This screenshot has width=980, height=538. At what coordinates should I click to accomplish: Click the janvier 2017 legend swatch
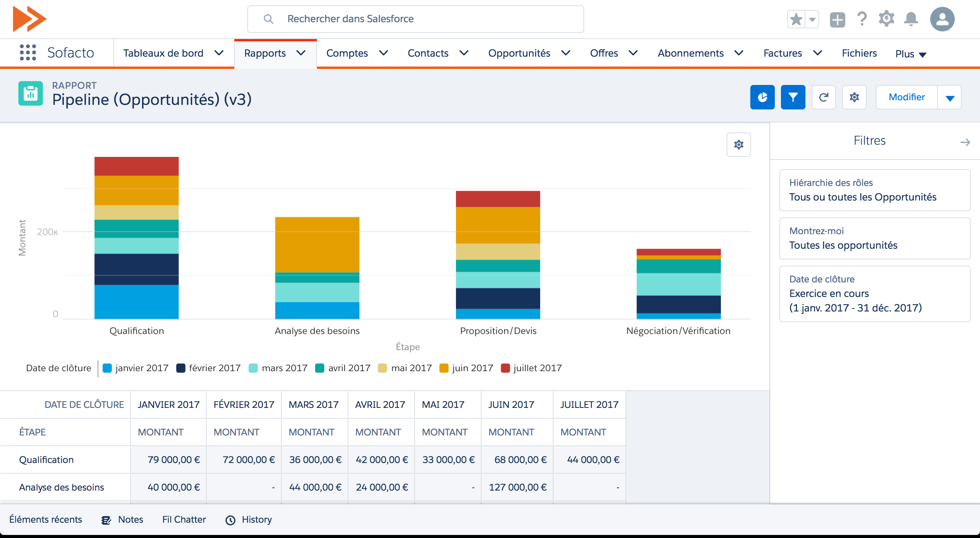[107, 368]
